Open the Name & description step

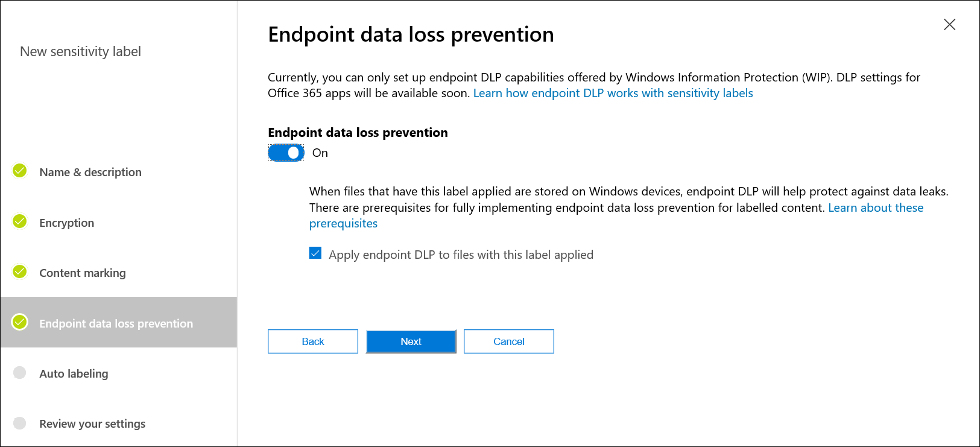pos(90,173)
